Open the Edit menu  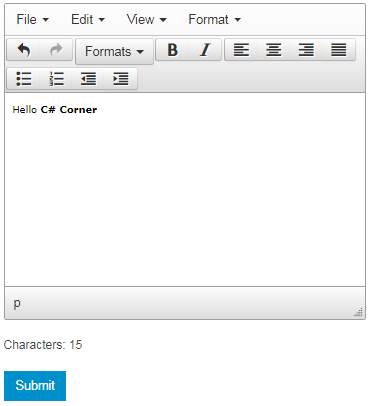[x=88, y=19]
